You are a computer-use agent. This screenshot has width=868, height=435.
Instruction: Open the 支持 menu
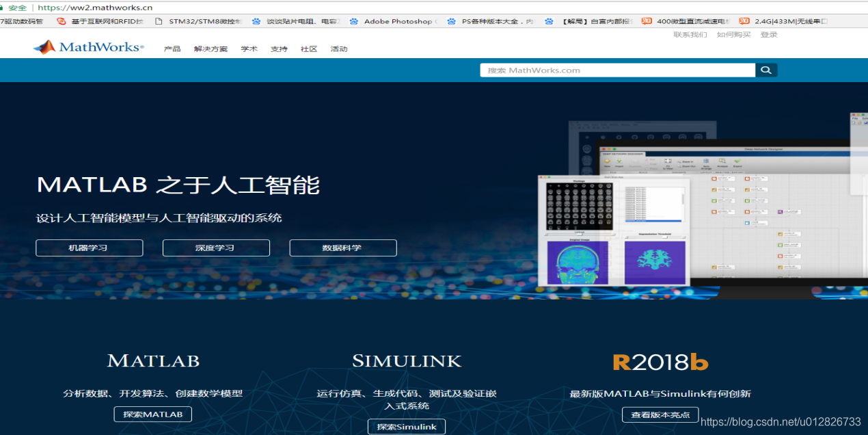279,49
